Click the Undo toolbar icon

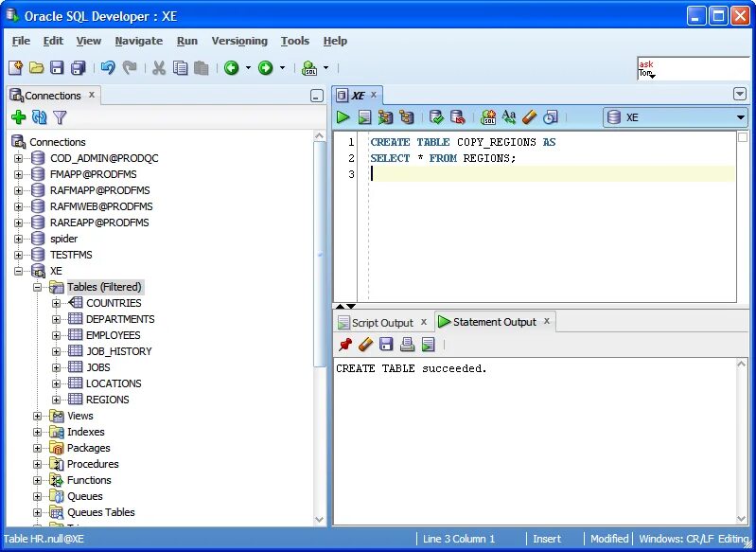[x=108, y=68]
